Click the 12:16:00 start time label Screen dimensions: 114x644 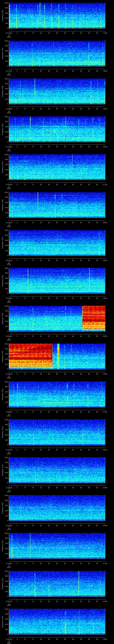[x=9, y=33]
